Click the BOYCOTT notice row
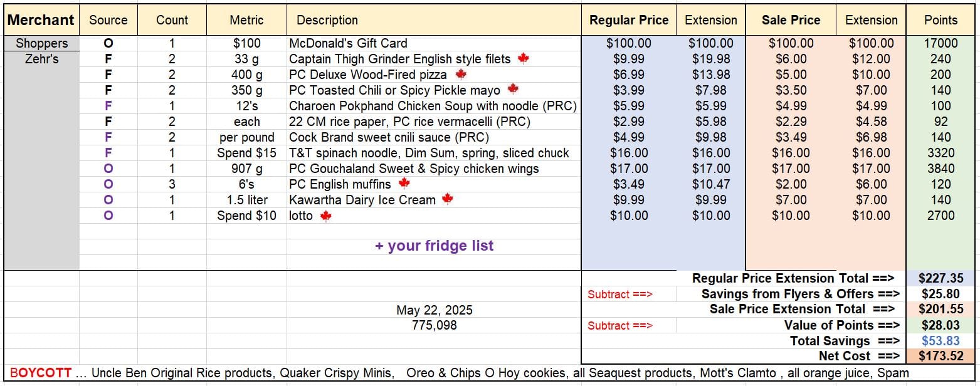980x386 pixels. [x=490, y=372]
